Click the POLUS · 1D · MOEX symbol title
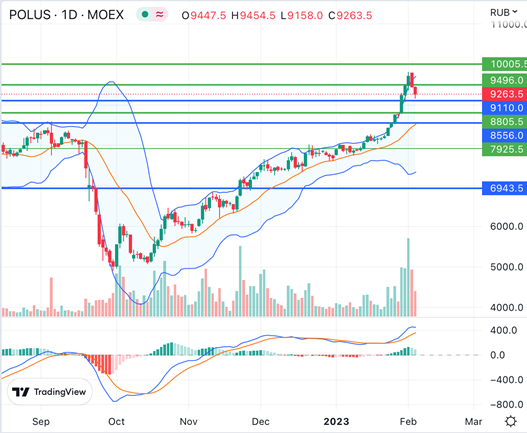527x433 pixels. [x=66, y=15]
